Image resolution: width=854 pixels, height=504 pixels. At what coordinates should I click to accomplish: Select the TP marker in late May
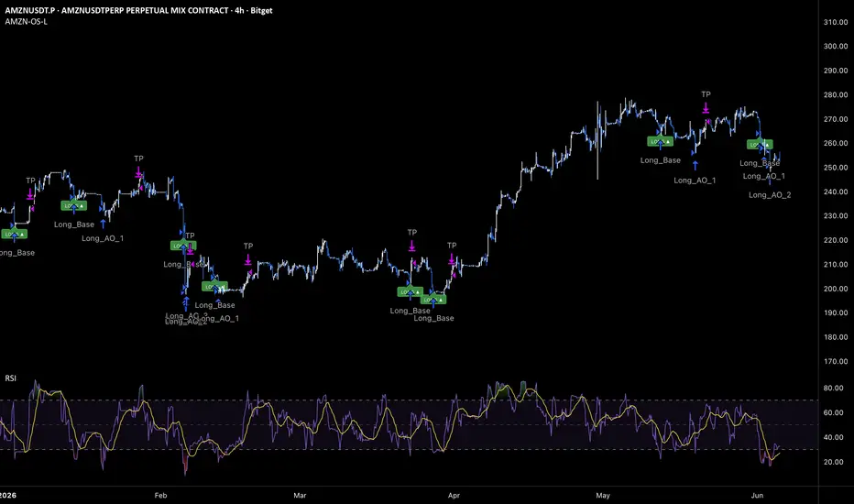pos(706,94)
